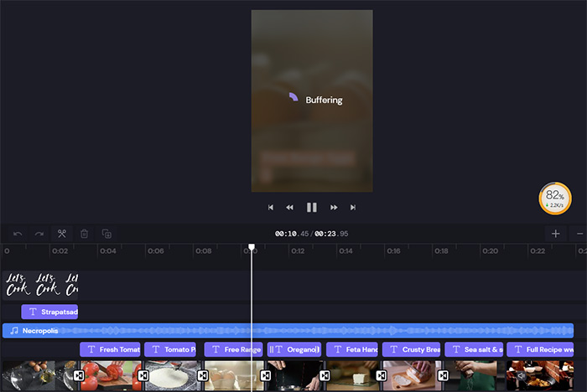Select the Feta Hand text clip

(352, 349)
